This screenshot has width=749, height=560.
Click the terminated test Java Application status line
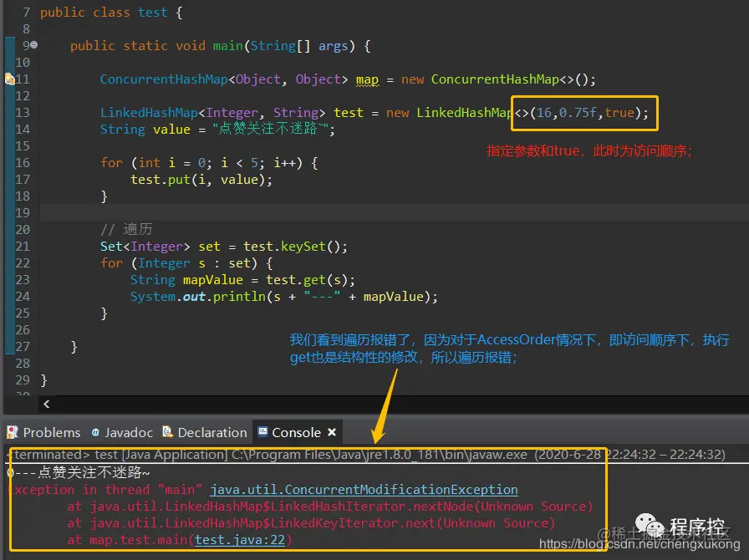click(x=366, y=455)
